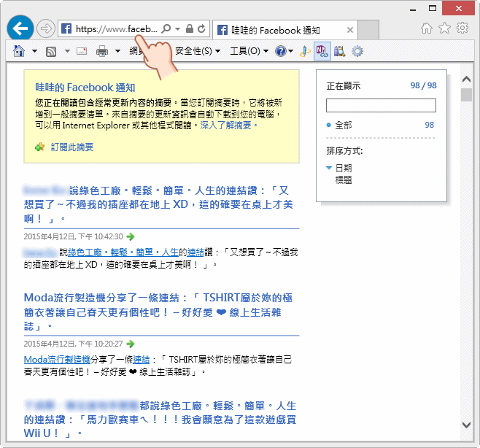
Task: Minimize the browser window
Action: coord(413,9)
